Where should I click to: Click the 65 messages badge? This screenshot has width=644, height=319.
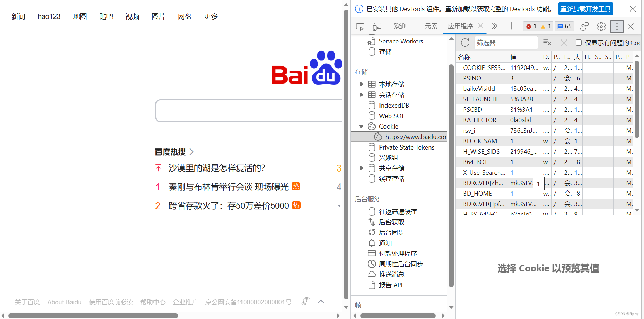click(564, 26)
